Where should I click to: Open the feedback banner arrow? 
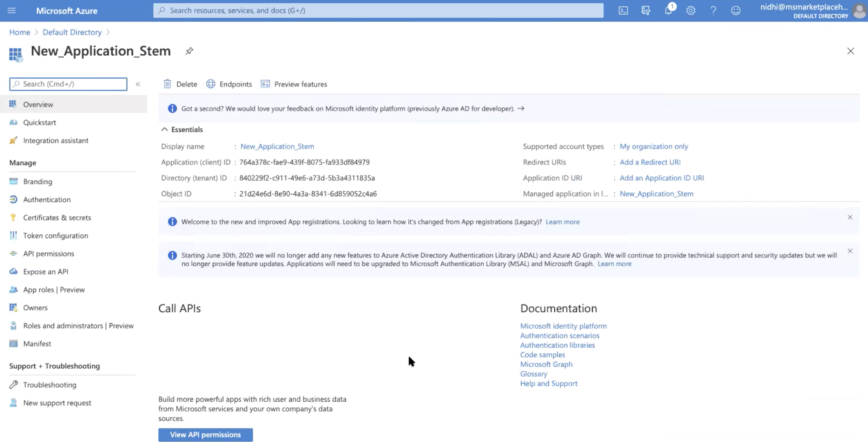[521, 109]
